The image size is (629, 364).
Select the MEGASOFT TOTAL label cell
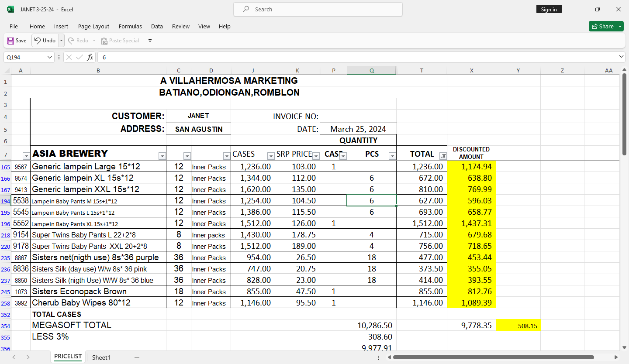98,325
